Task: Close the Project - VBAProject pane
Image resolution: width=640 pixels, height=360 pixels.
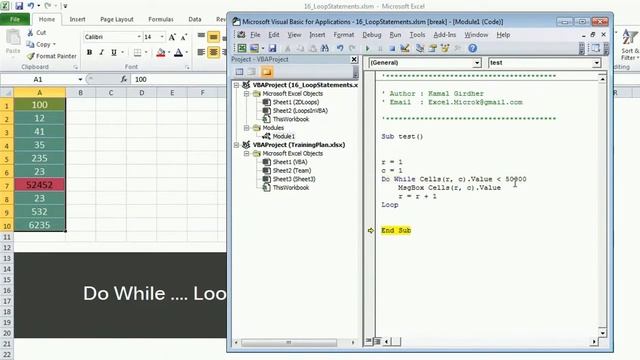Action: 354,60
